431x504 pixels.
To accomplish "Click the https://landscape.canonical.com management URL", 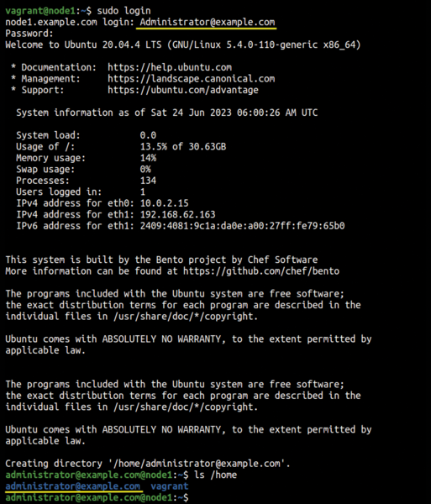I will click(191, 78).
